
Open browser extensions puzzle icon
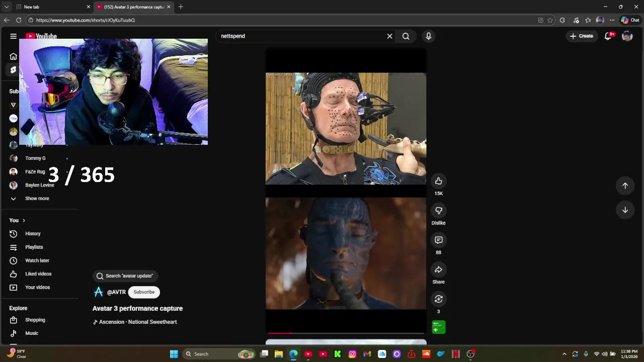tap(562, 20)
